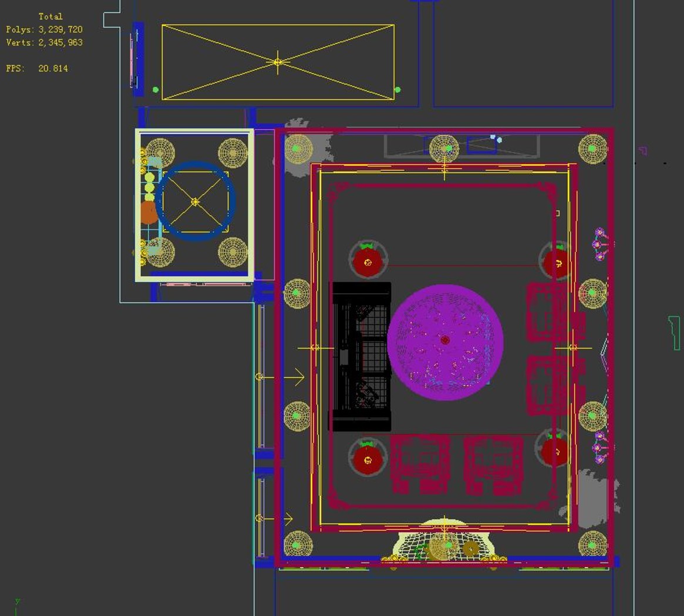Select the upper pink flower cluster on the right wall

click(x=600, y=244)
